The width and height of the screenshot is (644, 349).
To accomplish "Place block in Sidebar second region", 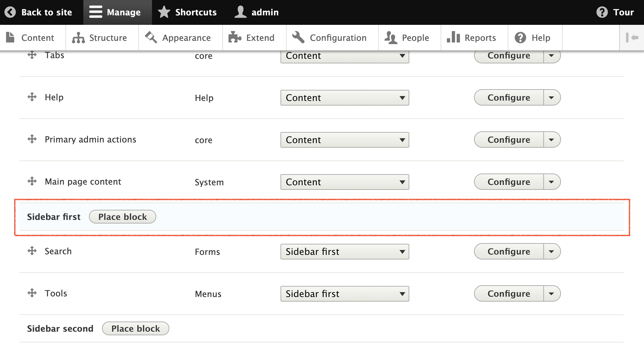I will click(x=136, y=329).
